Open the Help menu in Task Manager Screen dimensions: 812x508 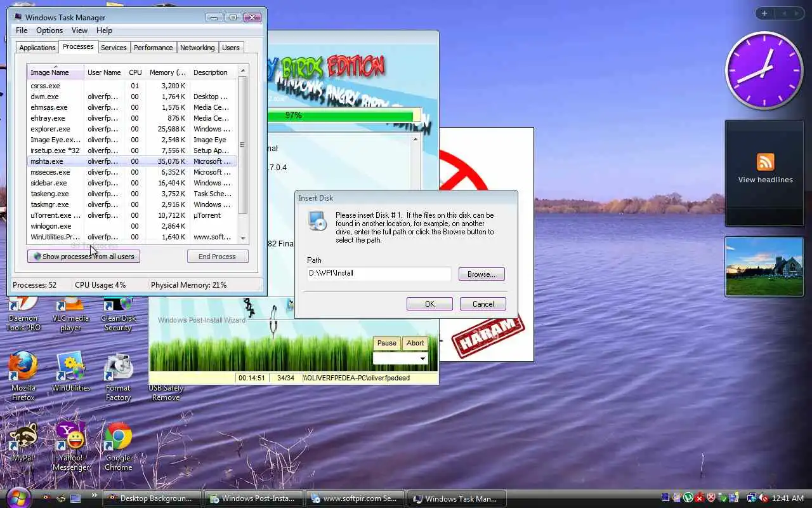(x=104, y=30)
